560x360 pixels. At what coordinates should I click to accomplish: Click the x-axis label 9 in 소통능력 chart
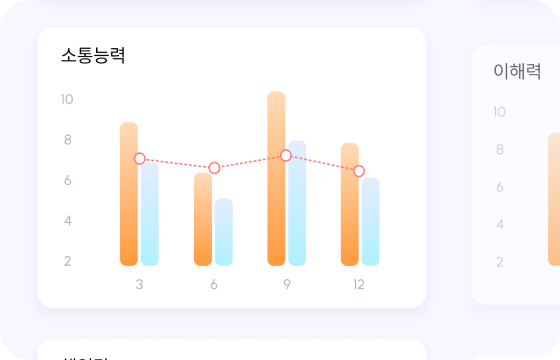pyautogui.click(x=287, y=284)
